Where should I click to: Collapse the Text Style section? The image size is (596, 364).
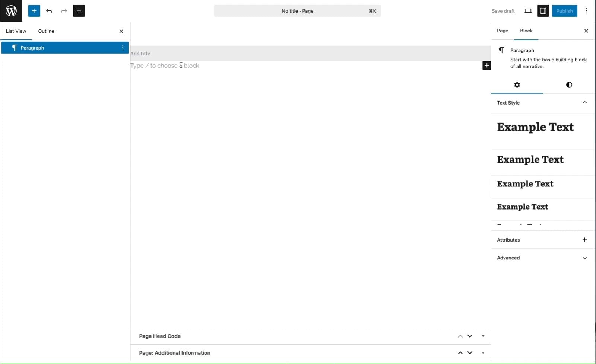(584, 103)
